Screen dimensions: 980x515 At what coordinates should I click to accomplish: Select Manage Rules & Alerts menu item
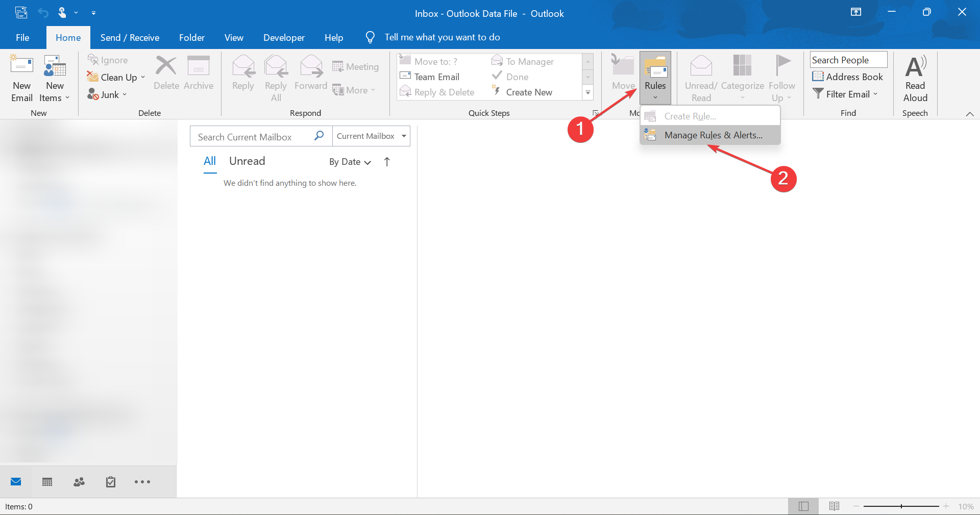[x=713, y=135]
